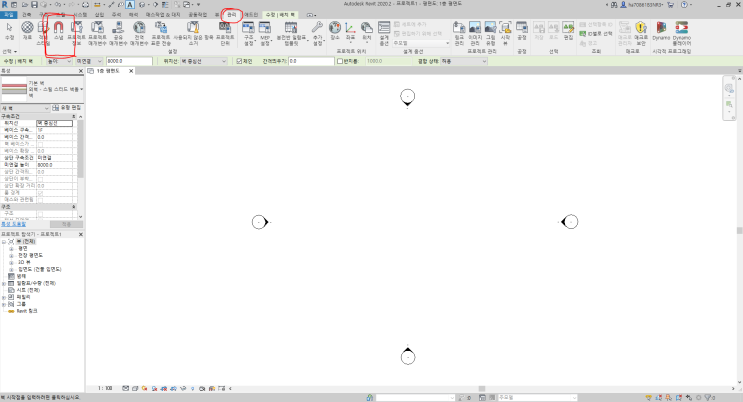Click Transfer Project Standards icon

[x=161, y=32]
